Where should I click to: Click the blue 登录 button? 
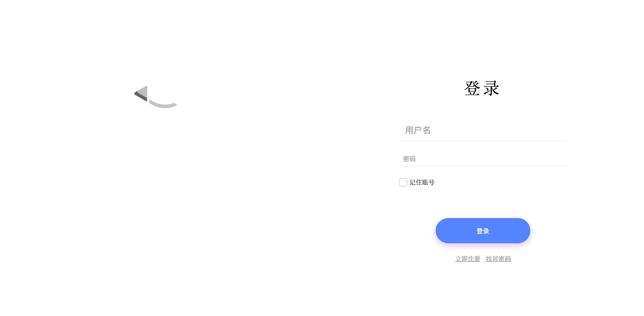(x=483, y=231)
